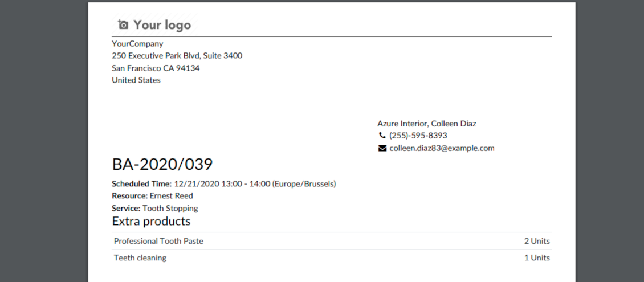Click the Tooth Stopping service name
644x282 pixels.
click(170, 209)
